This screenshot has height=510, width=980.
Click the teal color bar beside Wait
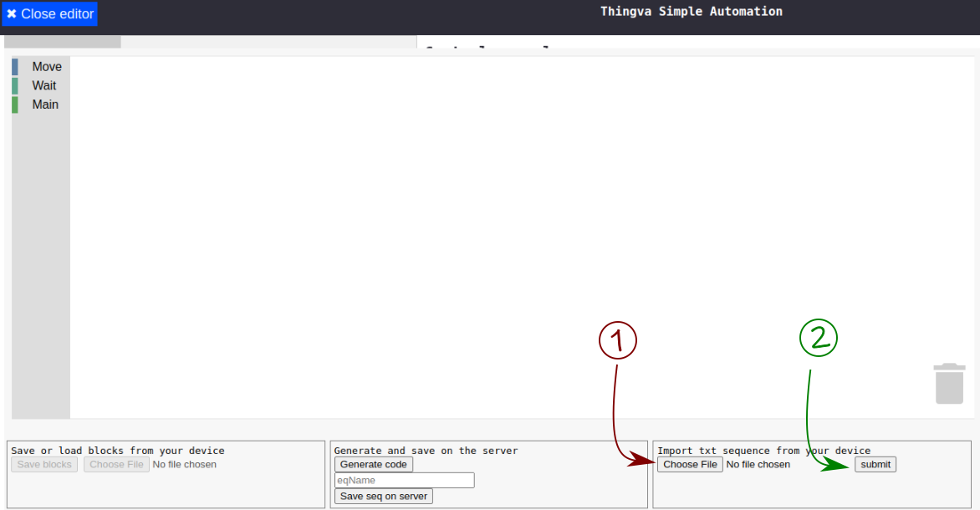click(15, 85)
